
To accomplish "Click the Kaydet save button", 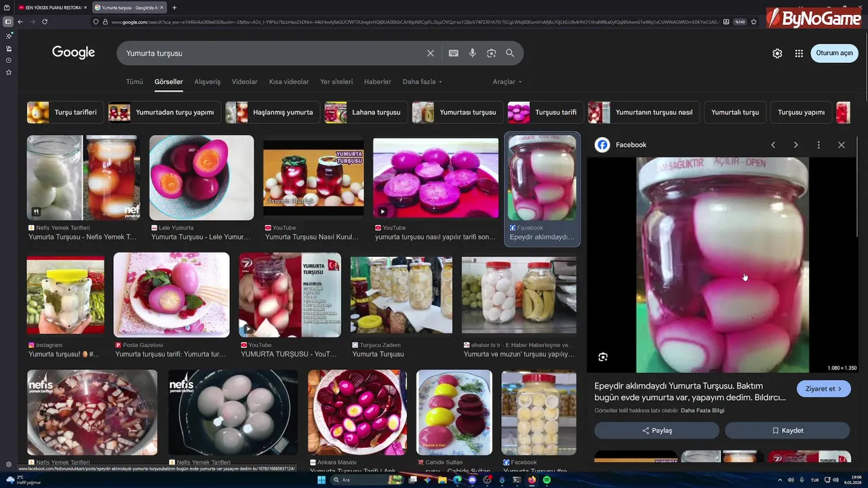I will (787, 430).
